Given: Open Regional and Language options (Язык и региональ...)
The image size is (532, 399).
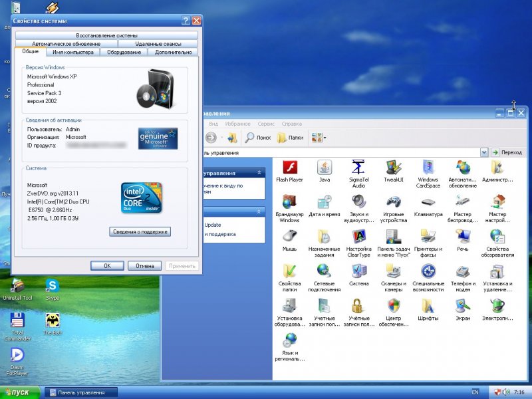Looking at the screenshot, I should [289, 346].
